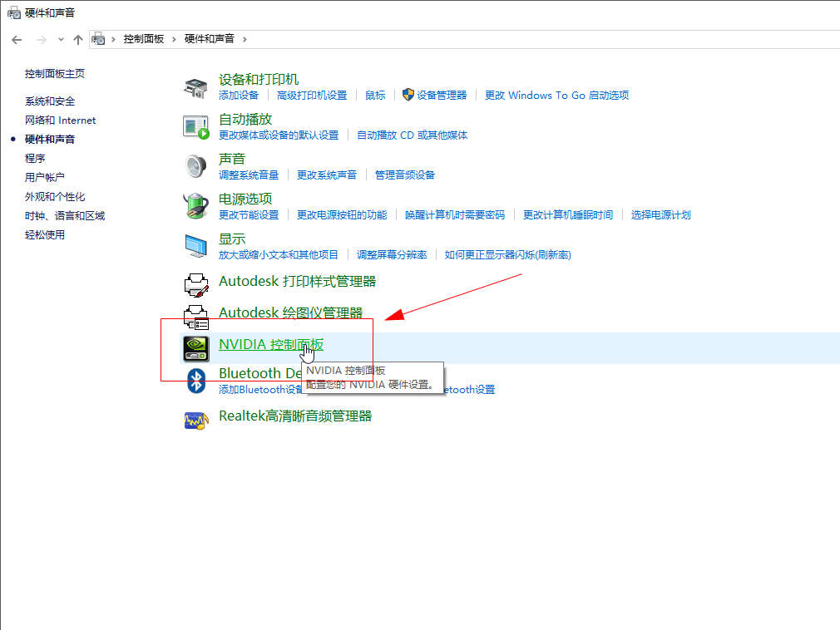This screenshot has height=630, width=840.
Task: Click the 更改计算机睡眠时间 link
Action: (x=568, y=214)
